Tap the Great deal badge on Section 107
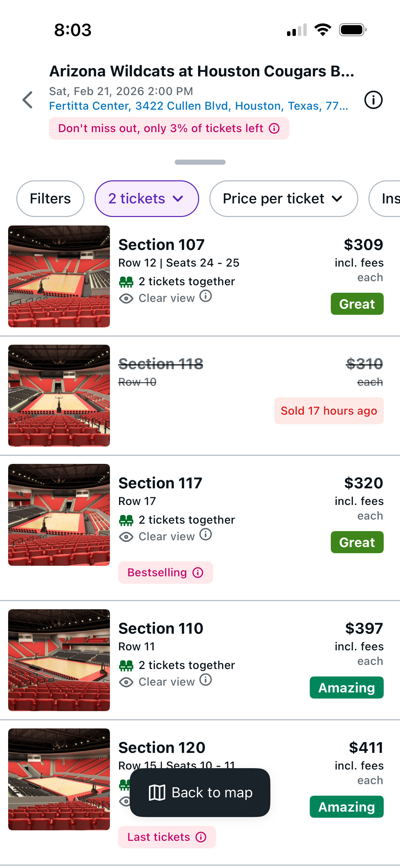Image resolution: width=400 pixels, height=868 pixels. (x=357, y=304)
